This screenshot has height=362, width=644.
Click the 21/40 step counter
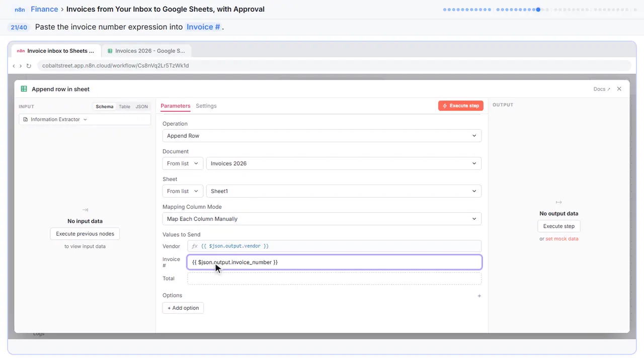click(x=19, y=27)
